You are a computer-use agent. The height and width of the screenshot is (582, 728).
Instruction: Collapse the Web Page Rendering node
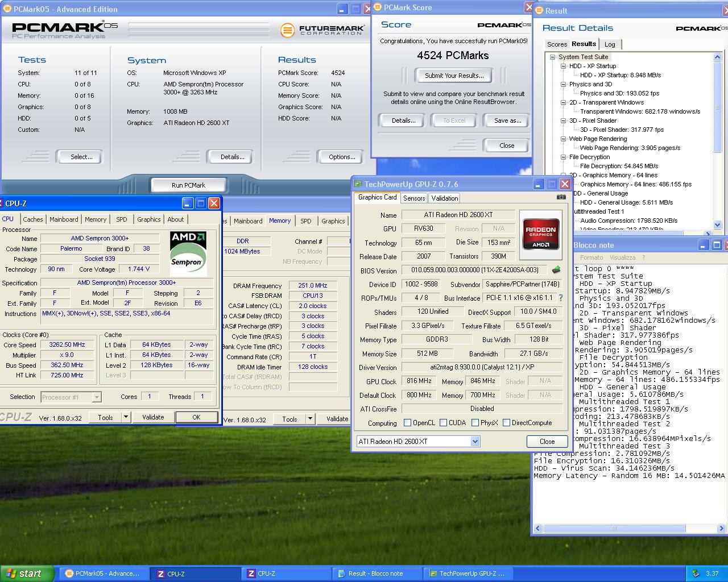[563, 139]
